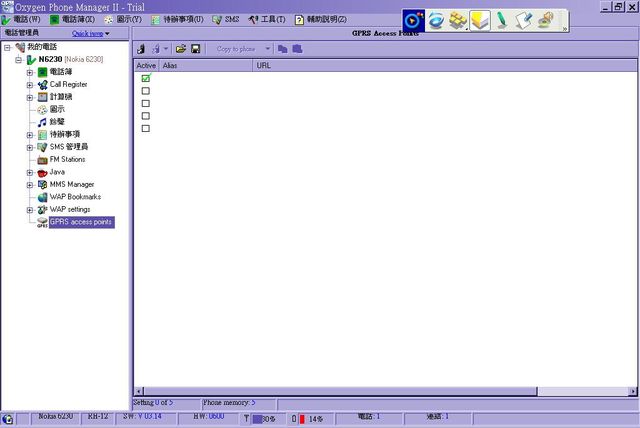Click the green pen icon in floating toolbar
This screenshot has width=640, height=428.
[x=502, y=20]
